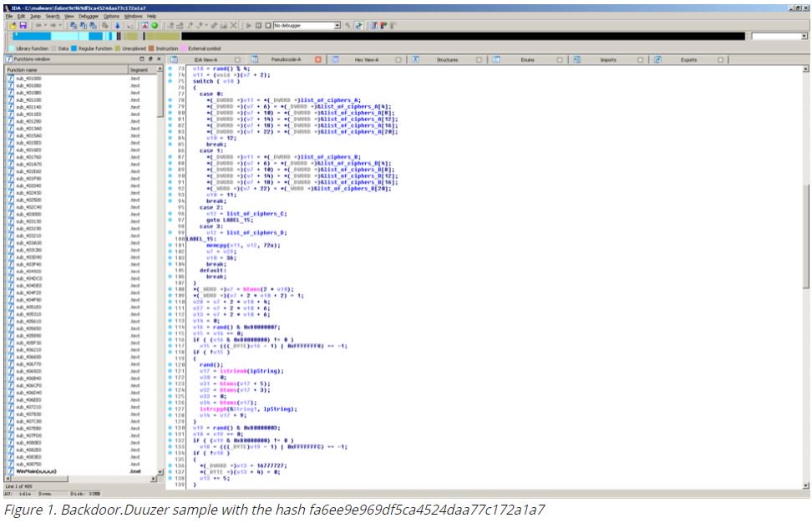The image size is (812, 523).
Task: Open the Windows menu
Action: (133, 16)
